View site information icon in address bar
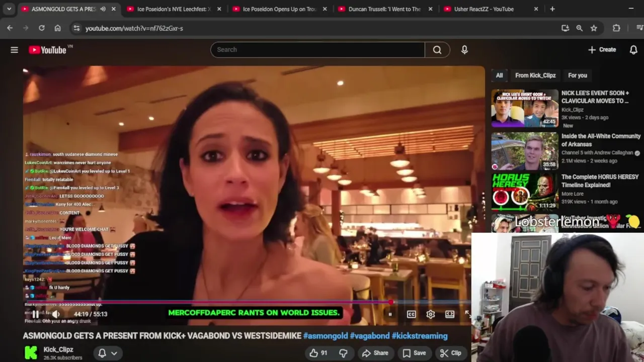 click(76, 28)
